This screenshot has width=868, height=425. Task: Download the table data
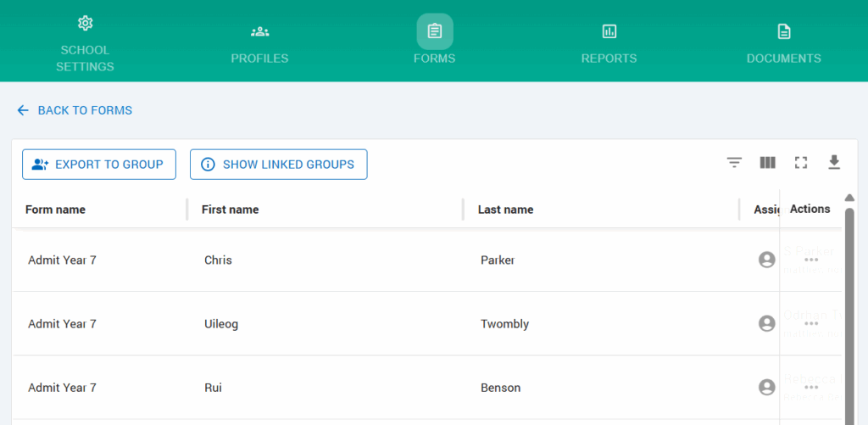[834, 163]
